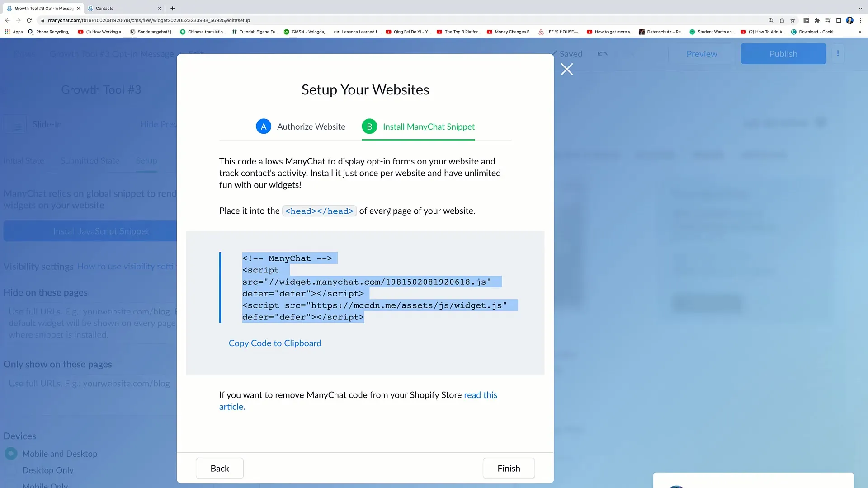This screenshot has width=868, height=488.
Task: Click Copy Code to Clipboard link
Action: coord(275,343)
